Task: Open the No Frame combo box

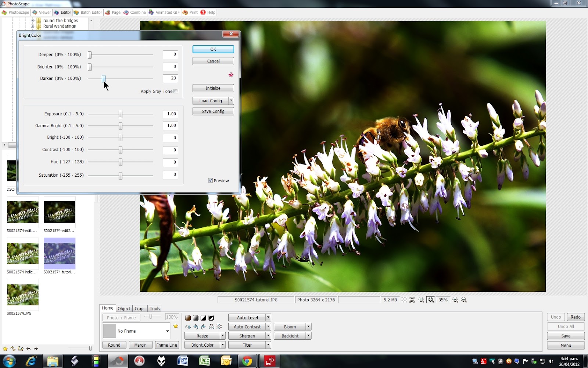Action: coord(136,331)
